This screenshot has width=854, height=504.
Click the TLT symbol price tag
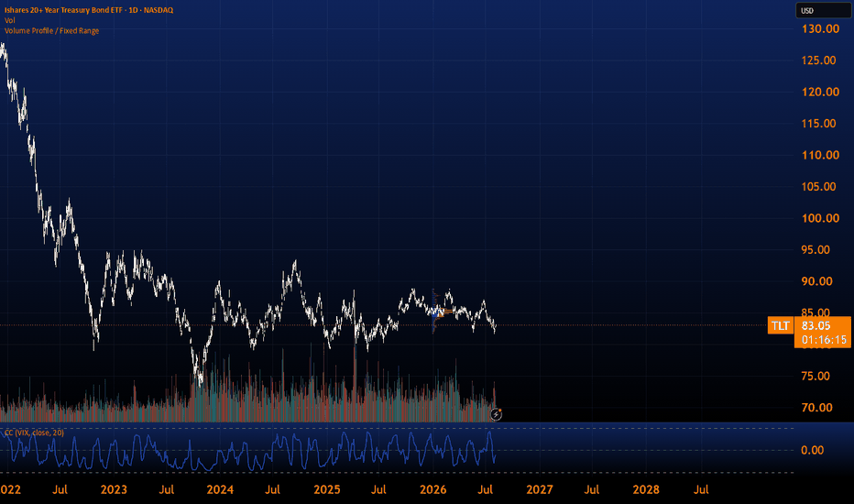[x=780, y=325]
